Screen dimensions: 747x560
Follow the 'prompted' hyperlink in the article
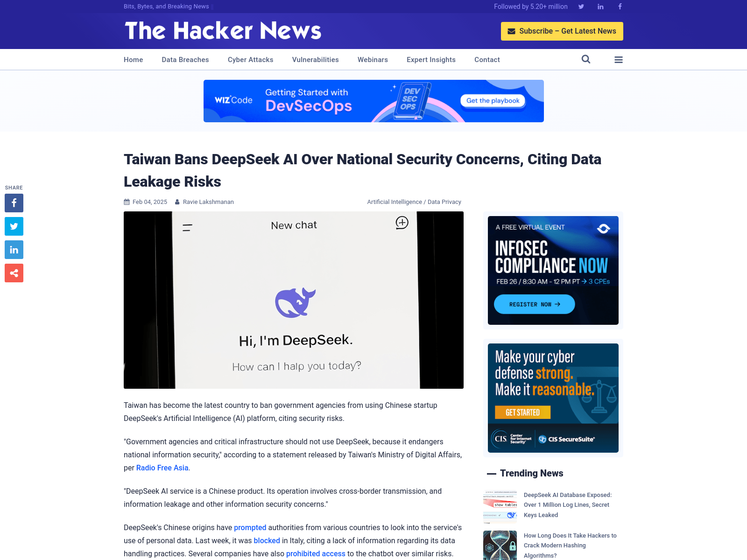coord(250,527)
